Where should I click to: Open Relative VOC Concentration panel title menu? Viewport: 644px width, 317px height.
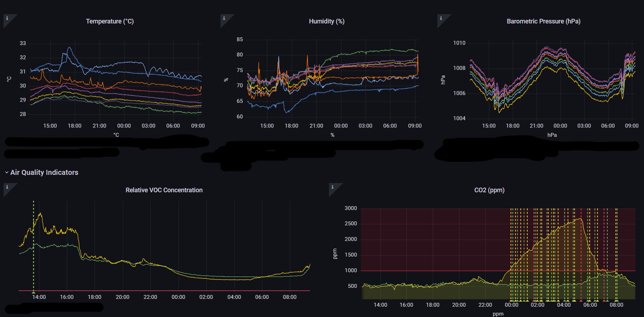click(x=164, y=190)
